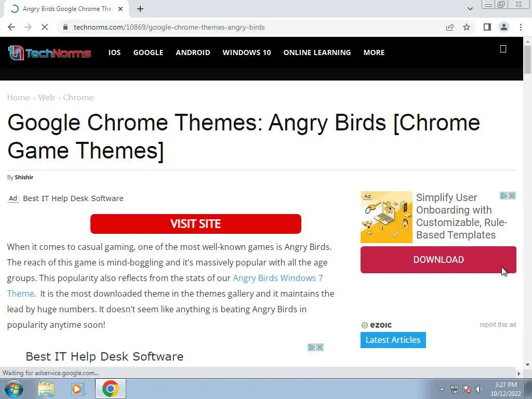
Task: Close the sidebar ad with its X icon
Action: pos(512,196)
